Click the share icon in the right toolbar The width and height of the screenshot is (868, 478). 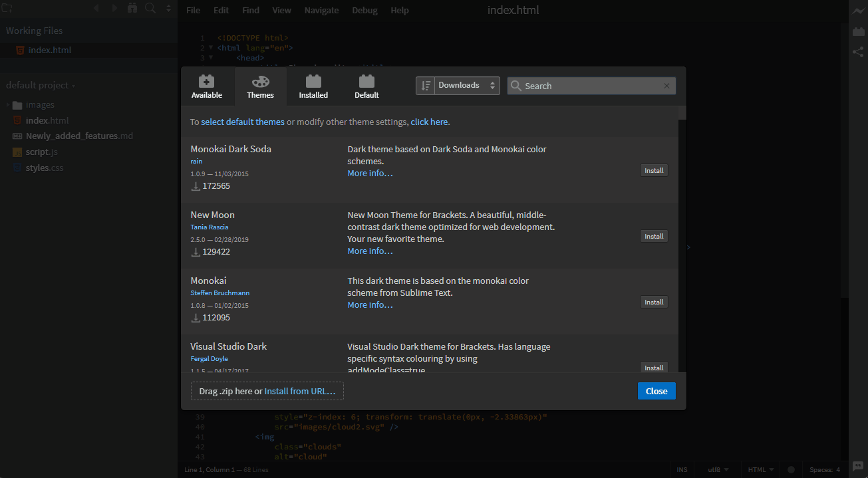coord(858,52)
